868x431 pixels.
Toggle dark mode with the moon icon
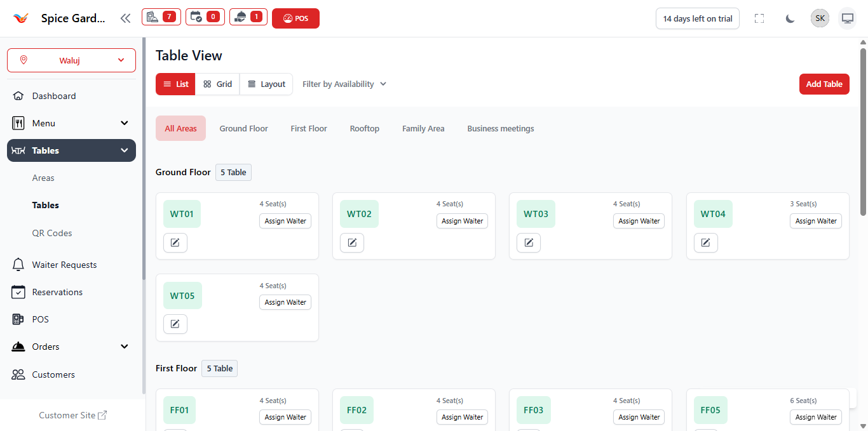pos(790,18)
